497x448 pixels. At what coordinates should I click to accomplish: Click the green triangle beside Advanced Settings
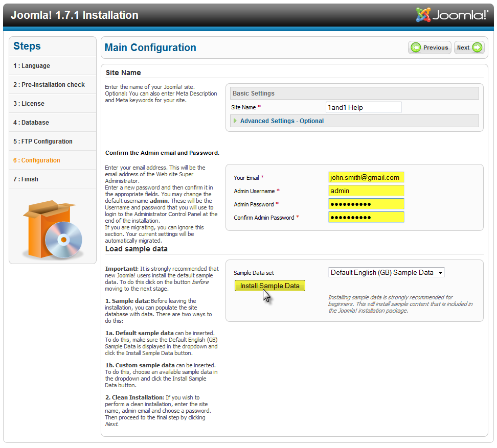point(235,121)
